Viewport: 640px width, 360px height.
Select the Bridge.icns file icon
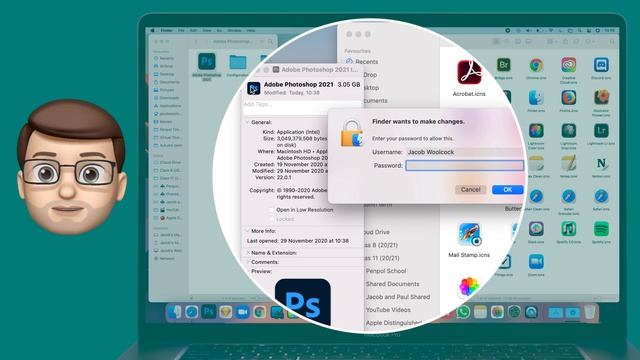[x=504, y=65]
